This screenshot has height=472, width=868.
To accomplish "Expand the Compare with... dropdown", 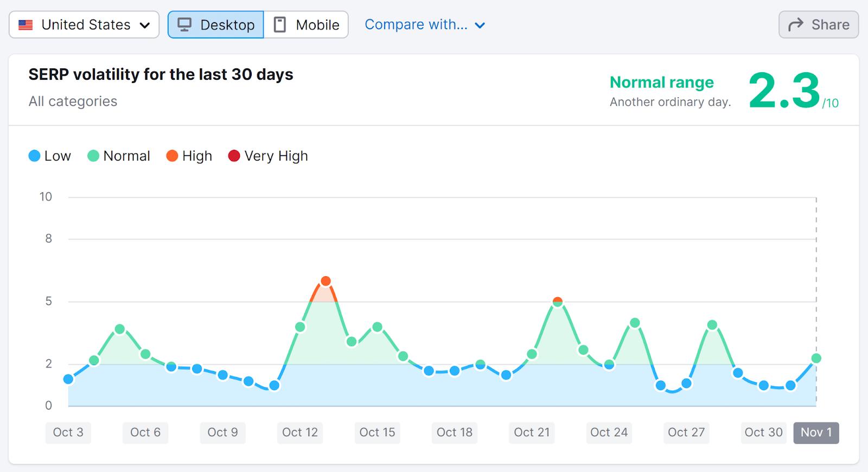I will 416,25.
